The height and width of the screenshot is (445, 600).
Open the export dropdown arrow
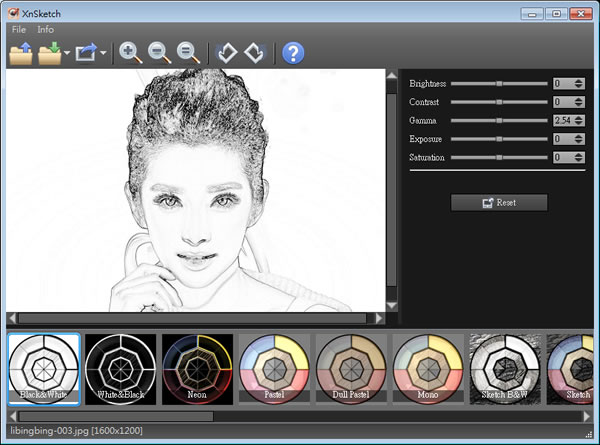pos(103,53)
